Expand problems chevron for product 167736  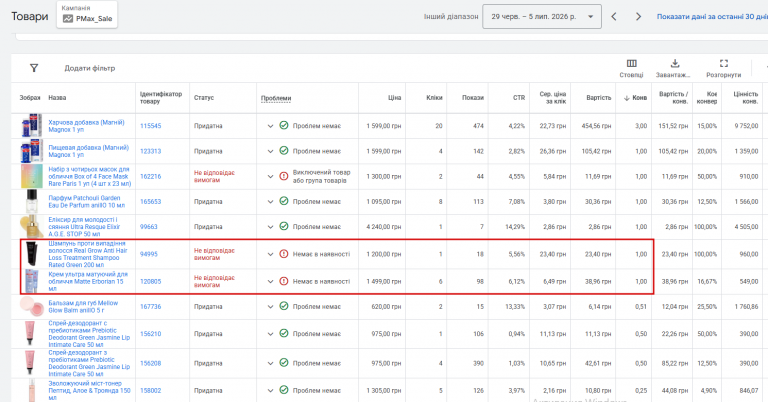[270, 307]
